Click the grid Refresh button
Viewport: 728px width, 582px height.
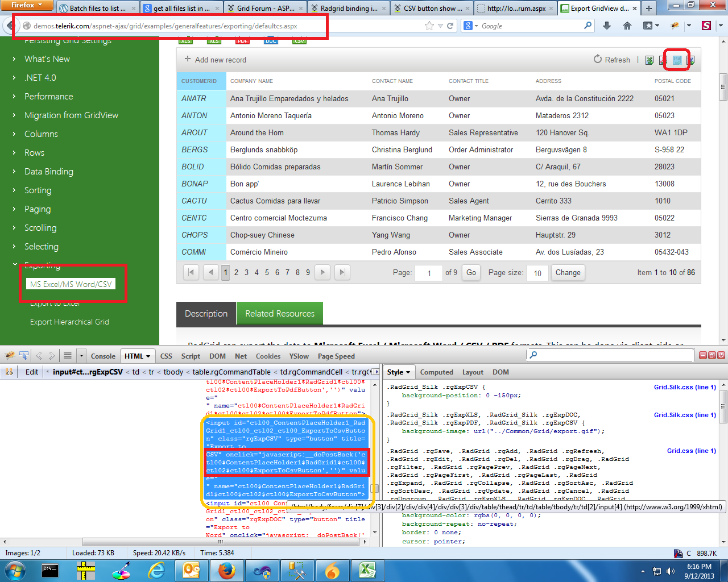click(612, 60)
